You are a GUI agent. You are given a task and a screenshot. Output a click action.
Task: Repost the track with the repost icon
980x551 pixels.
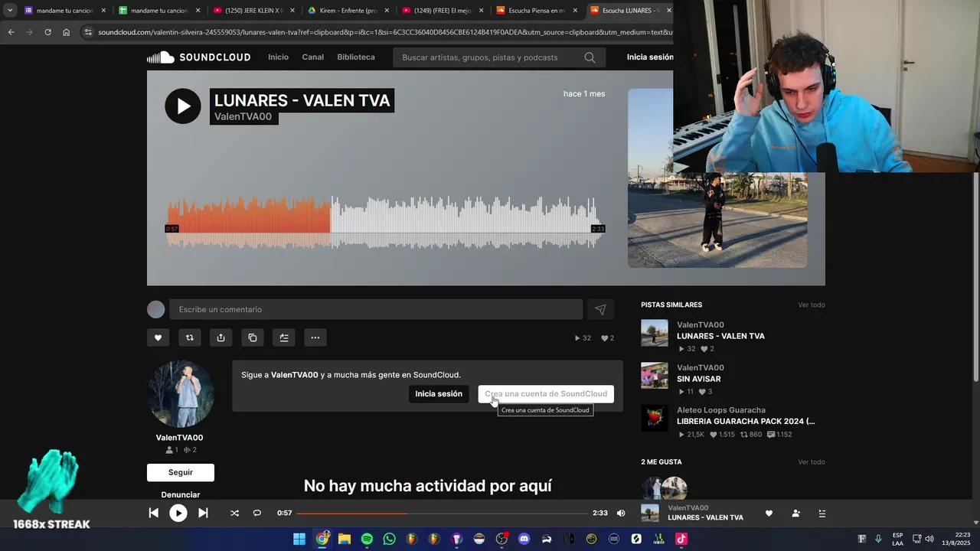point(189,337)
